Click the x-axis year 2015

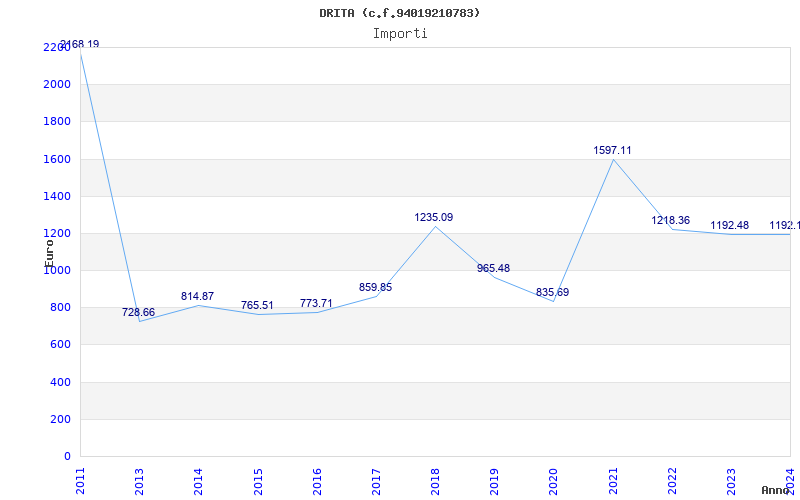pyautogui.click(x=258, y=481)
